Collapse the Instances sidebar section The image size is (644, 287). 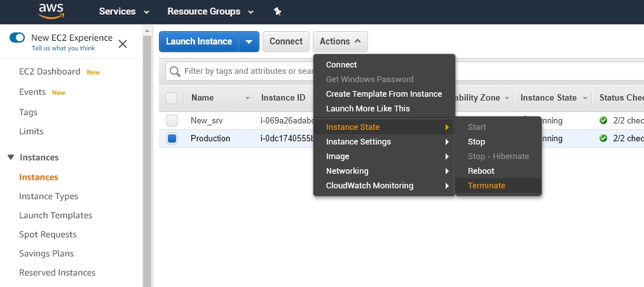point(11,157)
